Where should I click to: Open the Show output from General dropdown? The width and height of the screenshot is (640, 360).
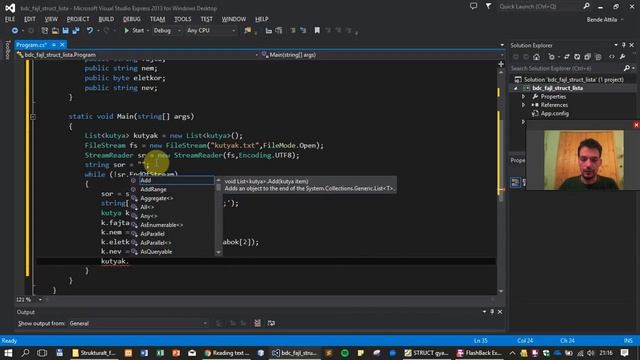tap(138, 323)
